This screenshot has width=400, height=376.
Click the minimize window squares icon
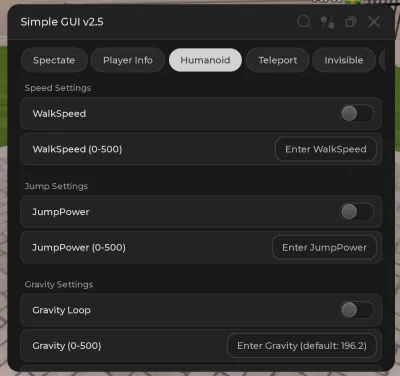(351, 22)
